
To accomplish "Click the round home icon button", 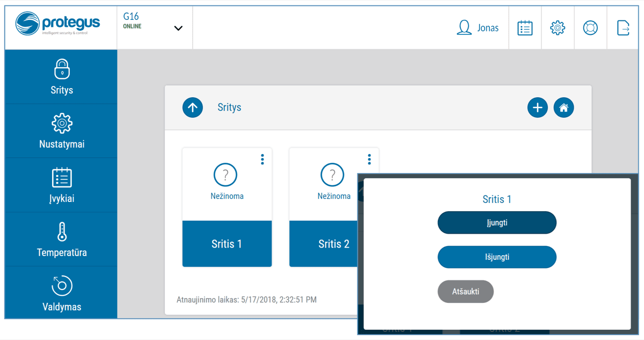I will click(563, 108).
